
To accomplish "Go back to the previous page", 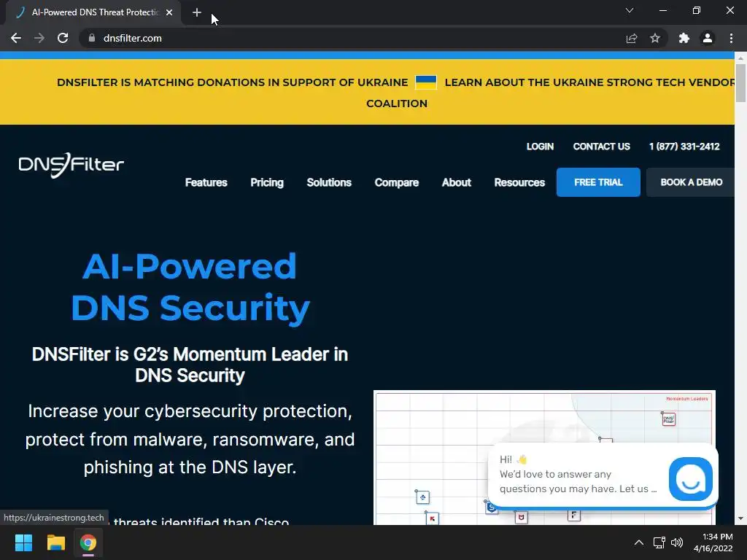I will pyautogui.click(x=16, y=38).
